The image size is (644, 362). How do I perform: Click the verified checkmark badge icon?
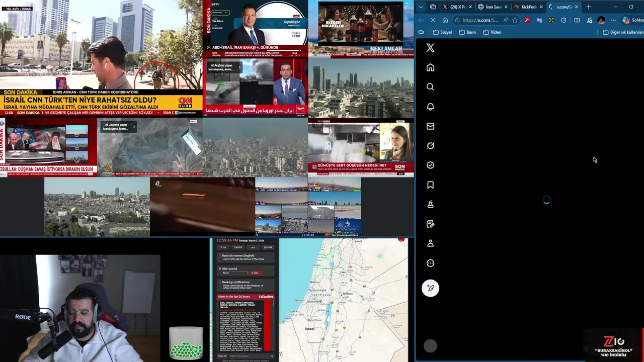click(430, 165)
